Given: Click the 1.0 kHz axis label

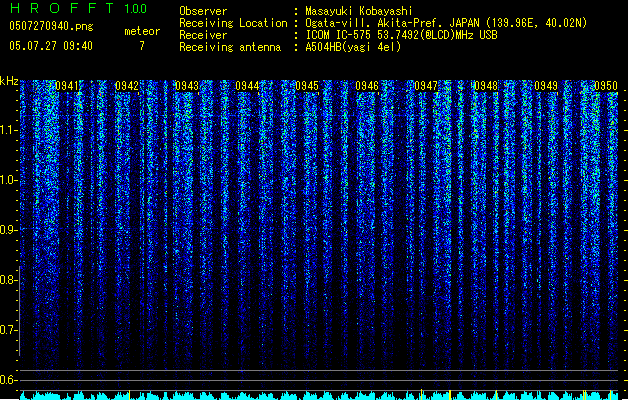Looking at the screenshot, I should pos(7,180).
